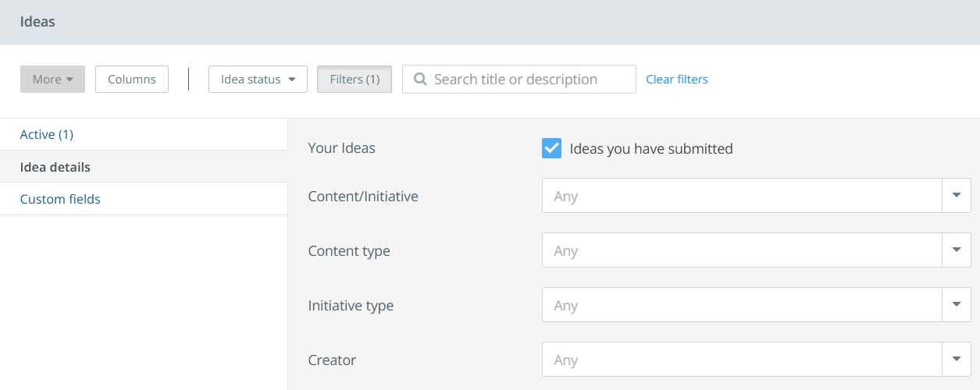Click the magnifier icon in search box

coord(420,80)
